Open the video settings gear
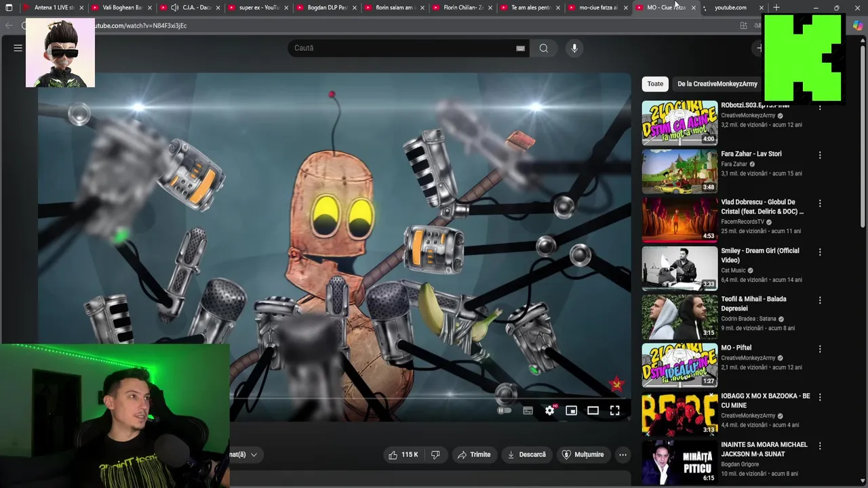Screen dimensions: 868x488 point(550,411)
